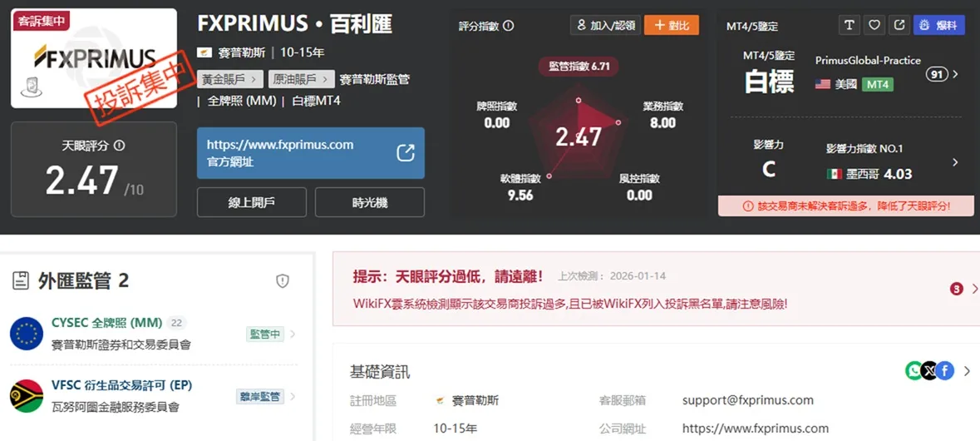Open official website via external-link icon
The width and height of the screenshot is (980, 441).
point(406,152)
